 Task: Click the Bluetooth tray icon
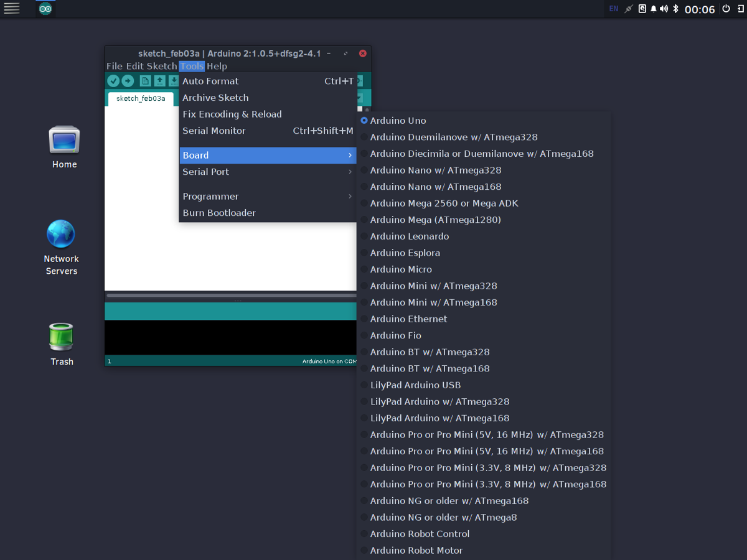tap(675, 9)
